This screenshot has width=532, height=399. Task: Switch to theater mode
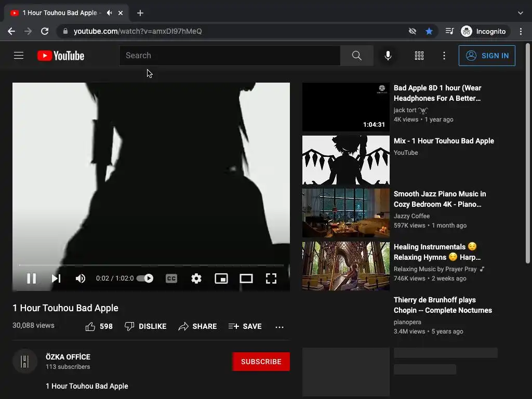[246, 278]
